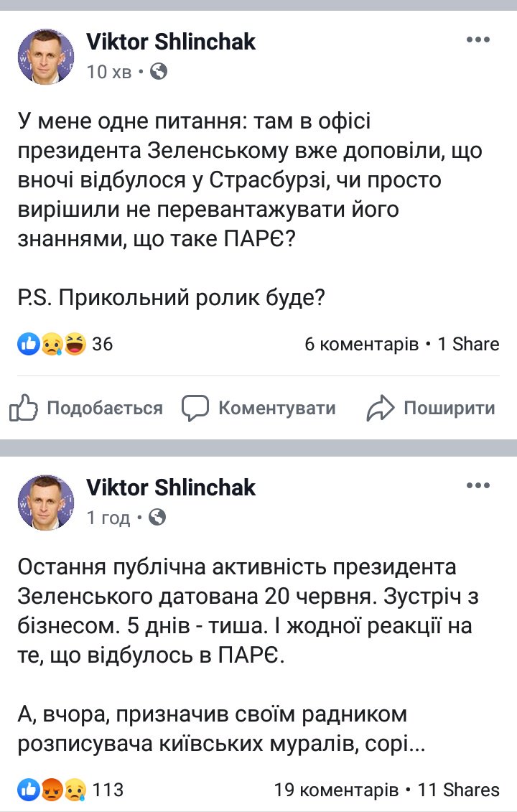This screenshot has width=517, height=812.
Task: Open Viktor Shlinchak's name on the second post
Action: [171, 487]
